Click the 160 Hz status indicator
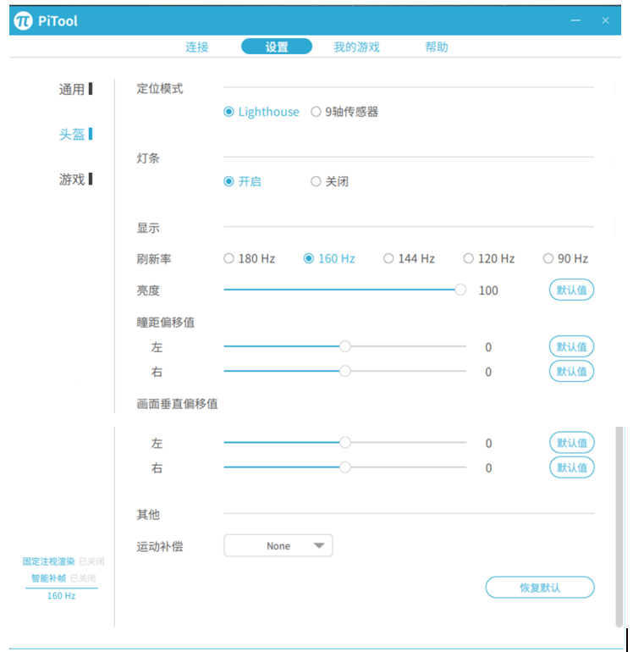This screenshot has width=644, height=652. click(62, 596)
